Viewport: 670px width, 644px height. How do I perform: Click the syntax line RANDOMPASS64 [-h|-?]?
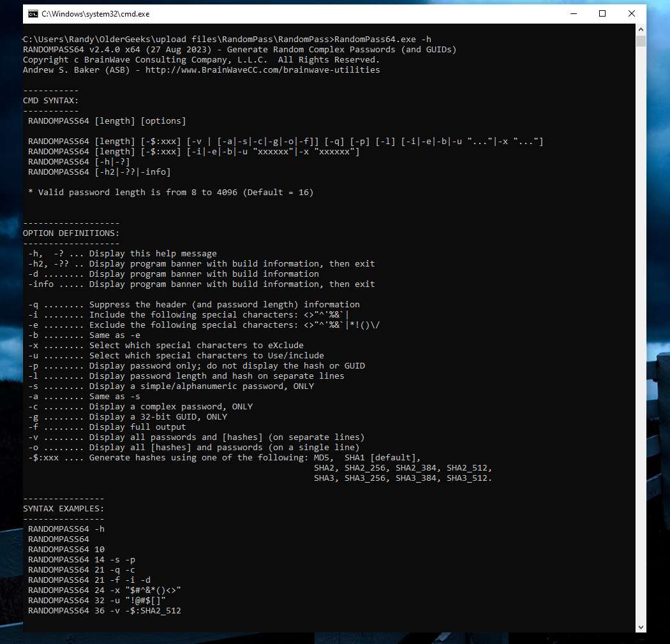[79, 162]
